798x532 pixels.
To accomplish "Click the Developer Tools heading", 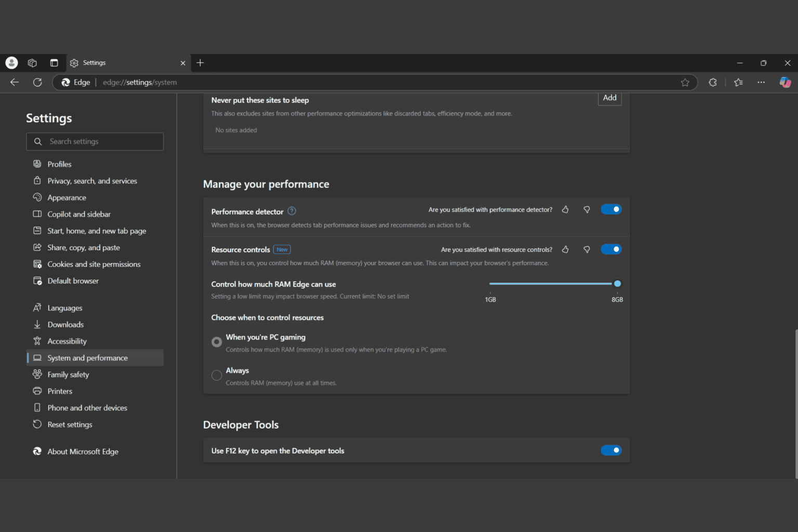I will click(x=241, y=425).
